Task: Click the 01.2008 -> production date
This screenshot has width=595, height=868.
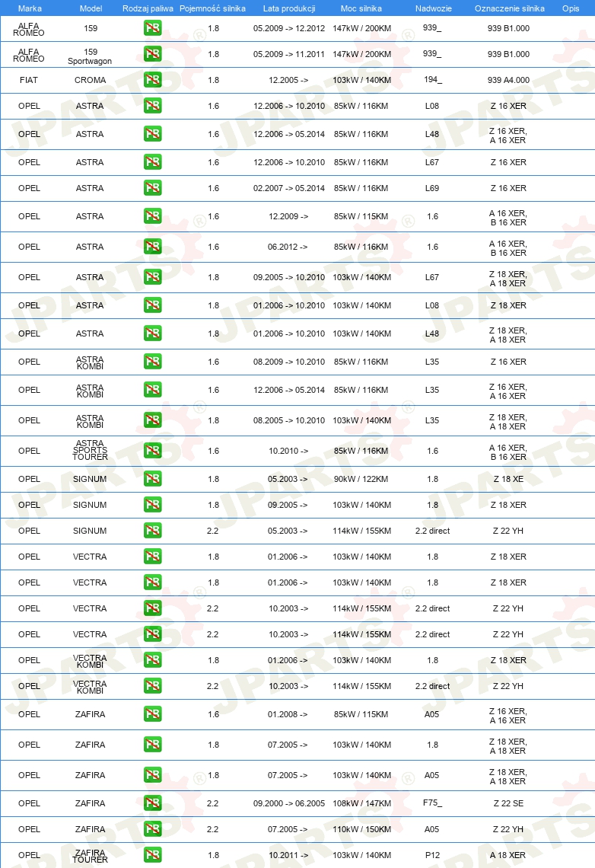Action: (288, 714)
